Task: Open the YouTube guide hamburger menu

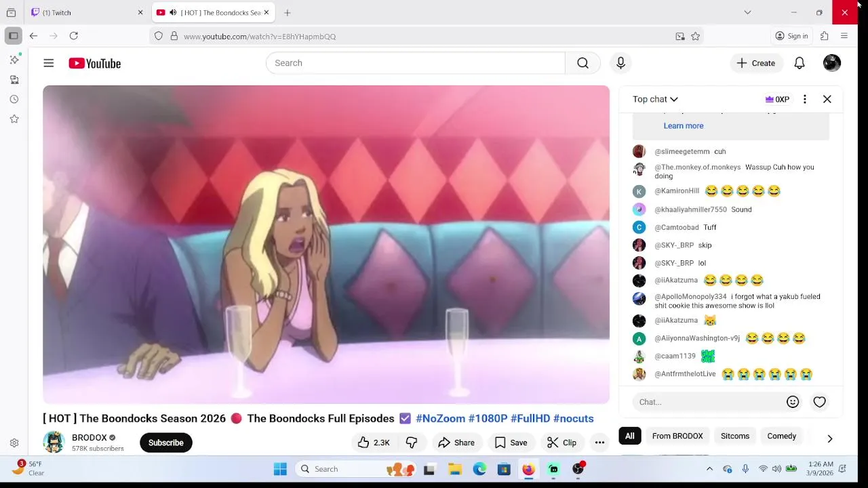Action: point(49,63)
